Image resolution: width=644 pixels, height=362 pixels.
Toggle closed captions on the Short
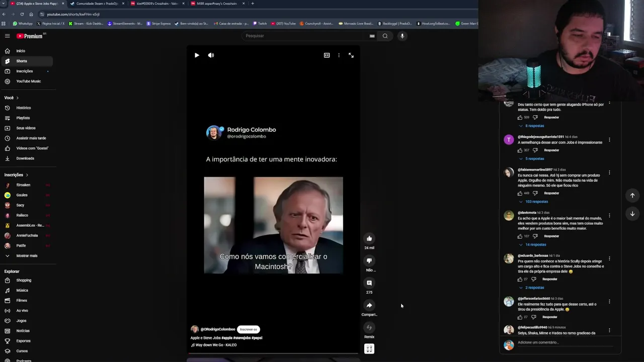327,55
